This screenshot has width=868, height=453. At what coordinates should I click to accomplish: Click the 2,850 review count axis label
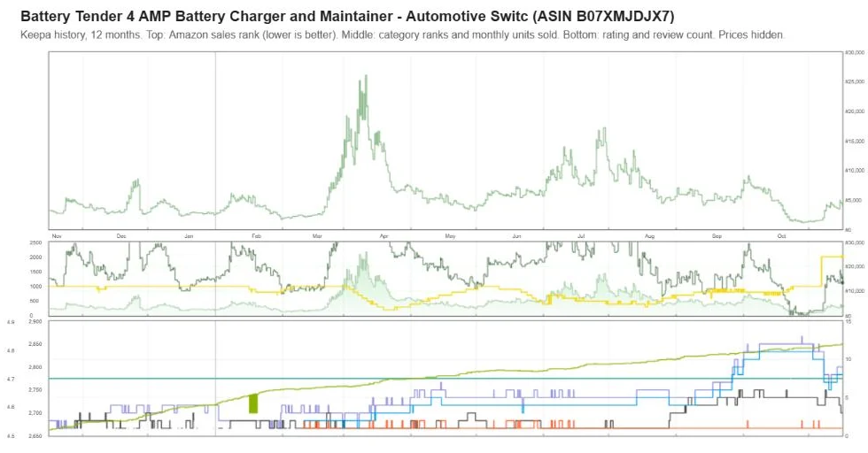click(x=35, y=344)
